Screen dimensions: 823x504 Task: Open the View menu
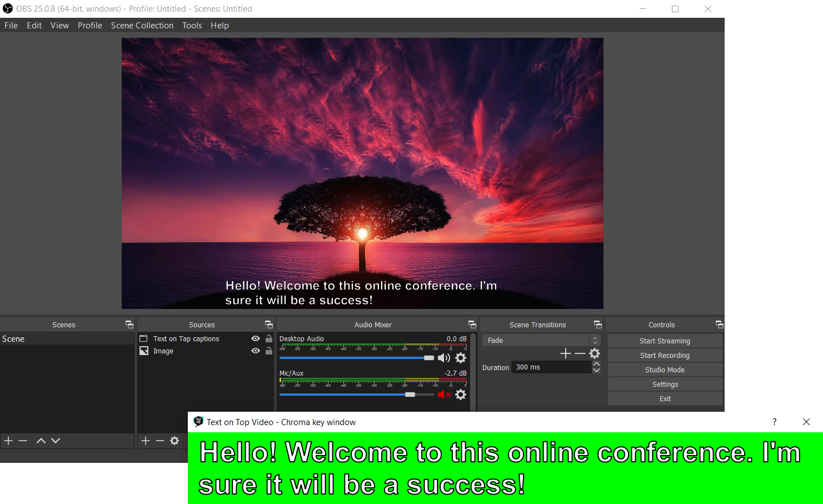pyautogui.click(x=59, y=26)
